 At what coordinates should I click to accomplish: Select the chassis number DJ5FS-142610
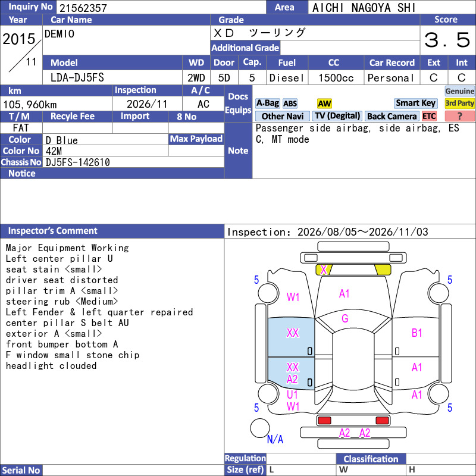78,162
